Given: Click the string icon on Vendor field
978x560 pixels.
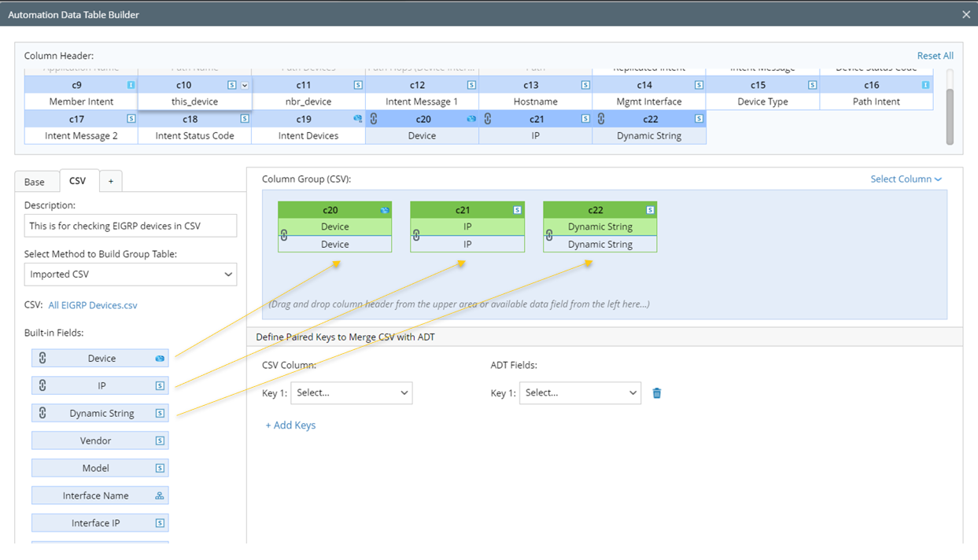Looking at the screenshot, I should point(160,440).
